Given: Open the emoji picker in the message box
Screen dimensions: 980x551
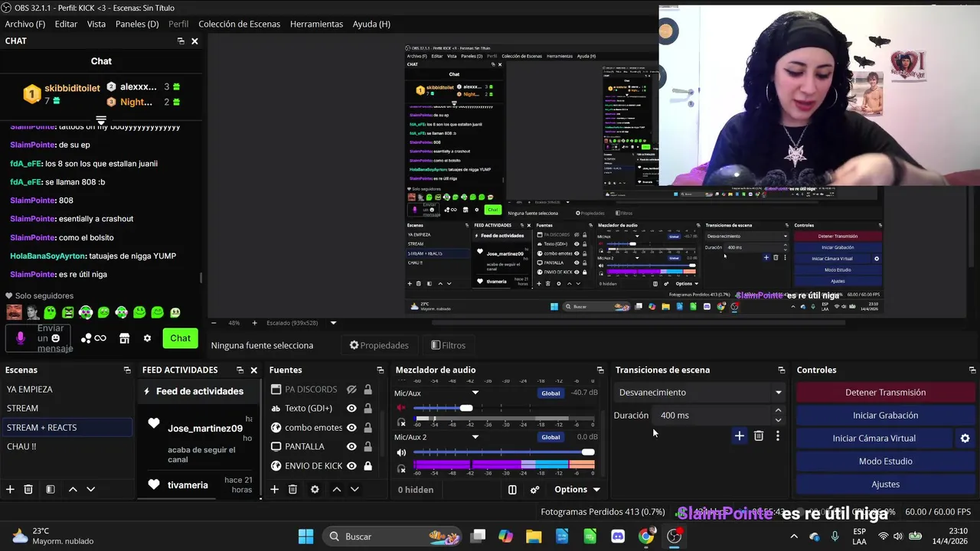Looking at the screenshot, I should pyautogui.click(x=55, y=338).
